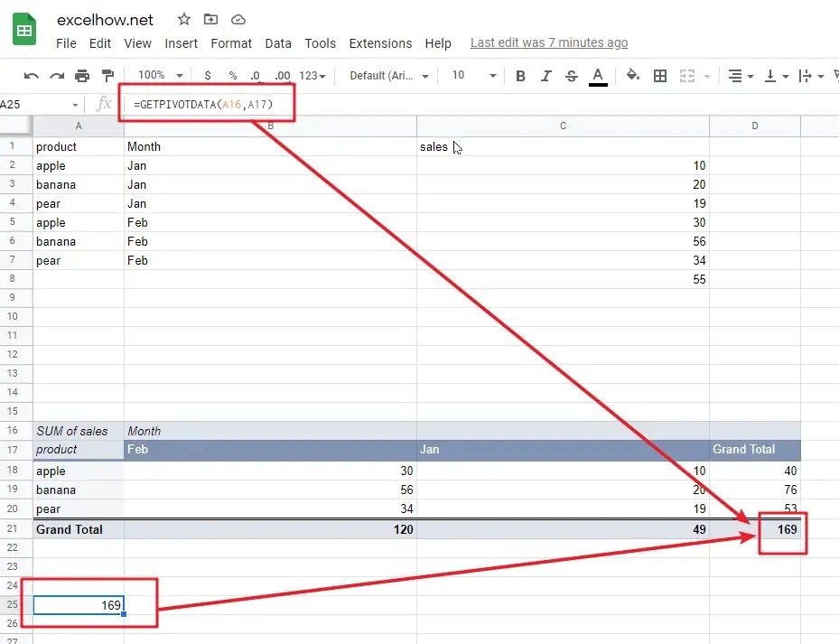Open the zoom level dropdown
Viewport: 839px width, 644px height.
(x=158, y=76)
